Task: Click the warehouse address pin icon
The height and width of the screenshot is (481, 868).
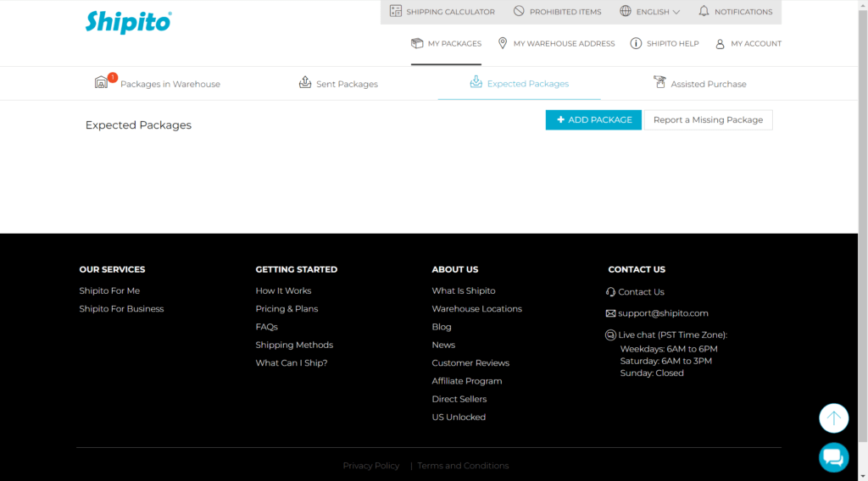Action: tap(503, 43)
